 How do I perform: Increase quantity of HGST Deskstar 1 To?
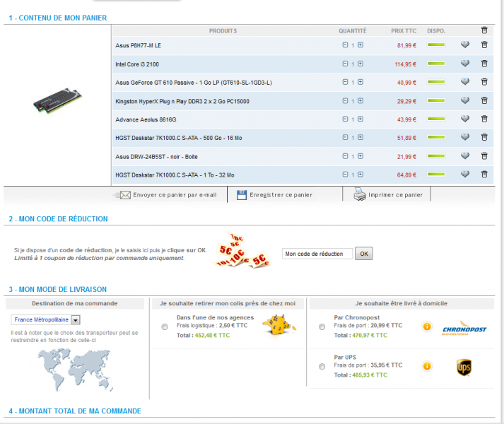coord(361,175)
